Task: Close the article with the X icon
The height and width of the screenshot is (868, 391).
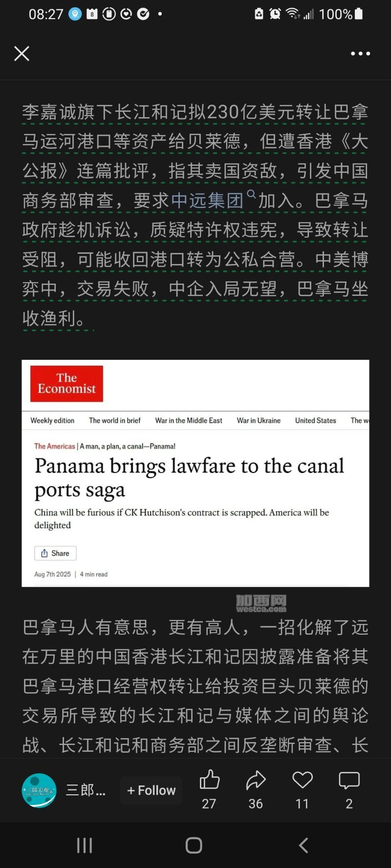Action: click(22, 53)
